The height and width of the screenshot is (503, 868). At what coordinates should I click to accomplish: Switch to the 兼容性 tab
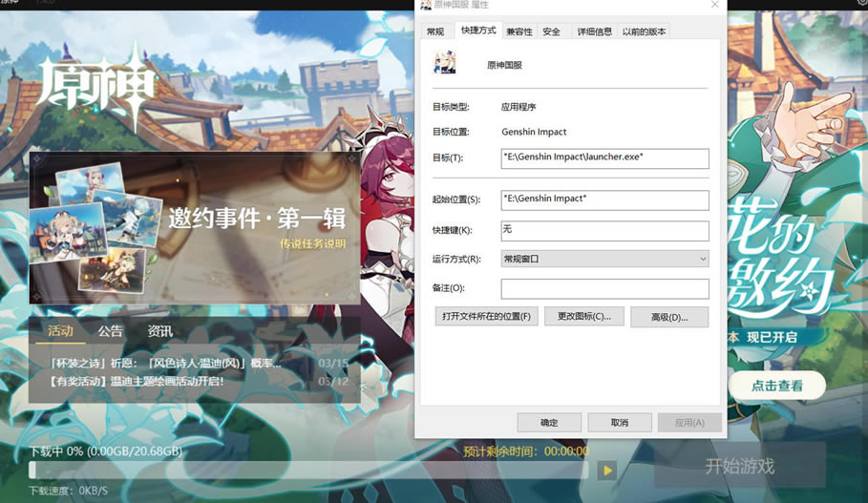(519, 31)
